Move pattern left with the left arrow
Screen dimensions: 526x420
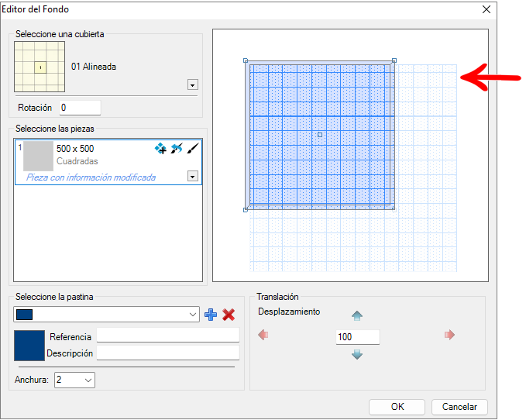coord(263,335)
